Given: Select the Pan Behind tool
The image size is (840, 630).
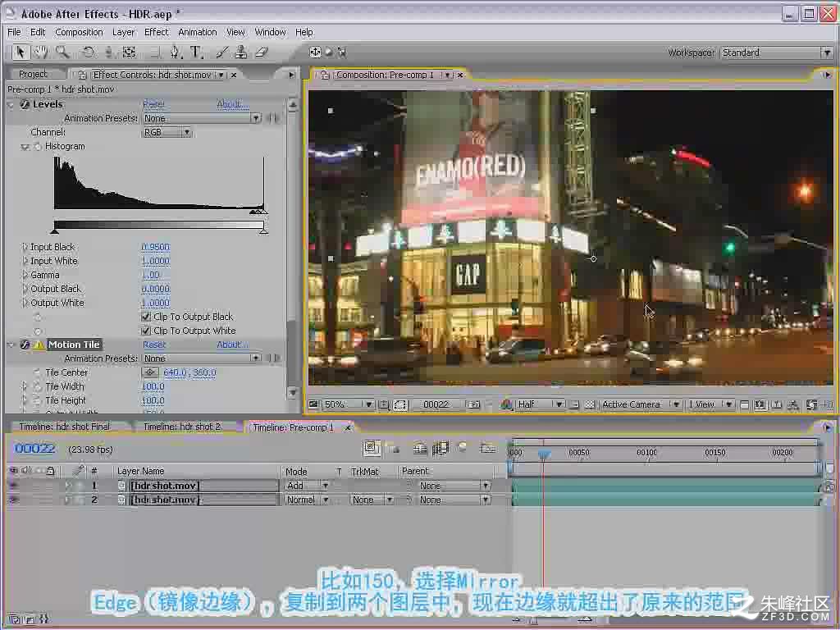Looking at the screenshot, I should coord(129,52).
